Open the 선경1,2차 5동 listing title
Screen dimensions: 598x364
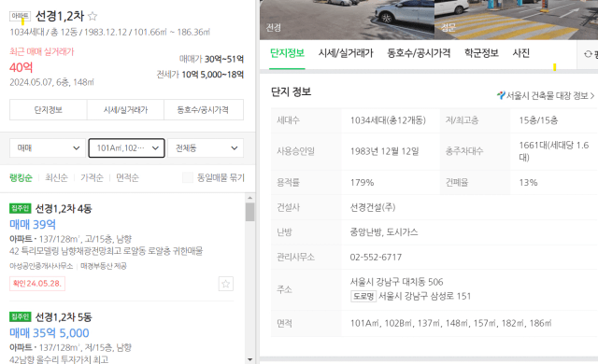[64, 316]
